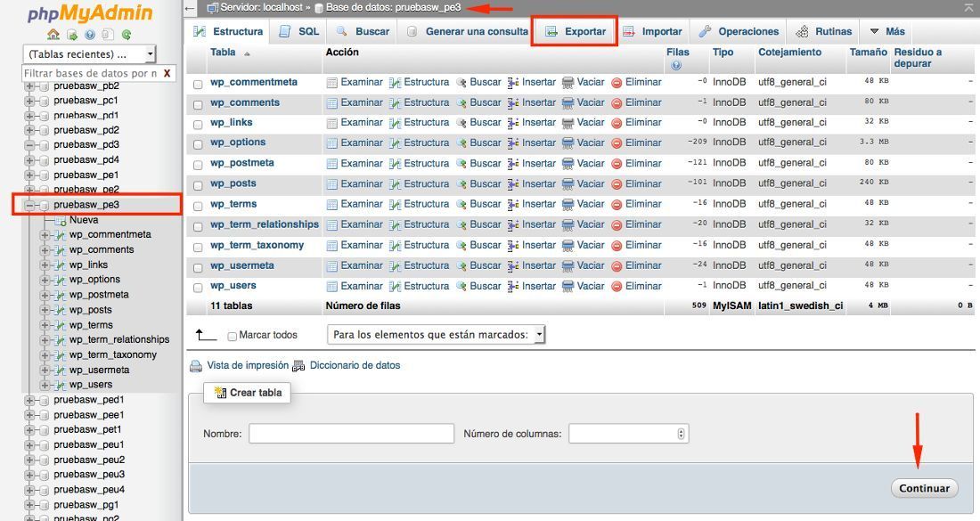Select the Rutinas gears icon

(x=802, y=30)
